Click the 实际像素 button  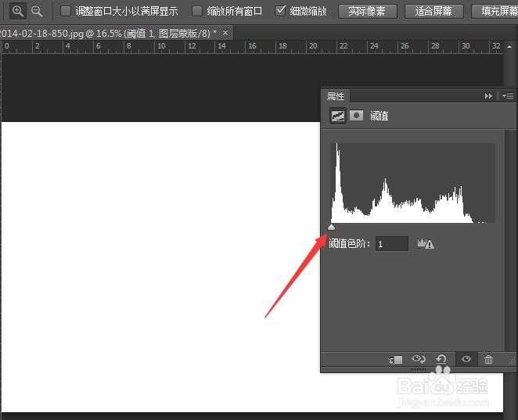(x=367, y=12)
